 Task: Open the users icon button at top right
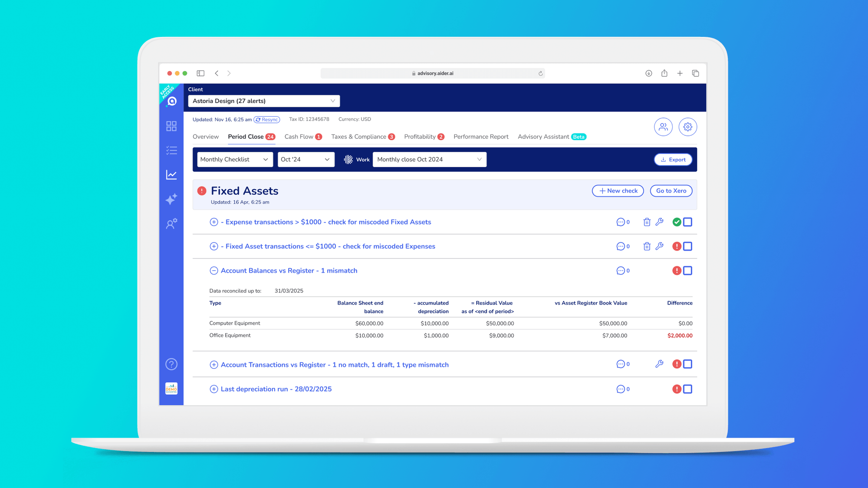(x=663, y=127)
